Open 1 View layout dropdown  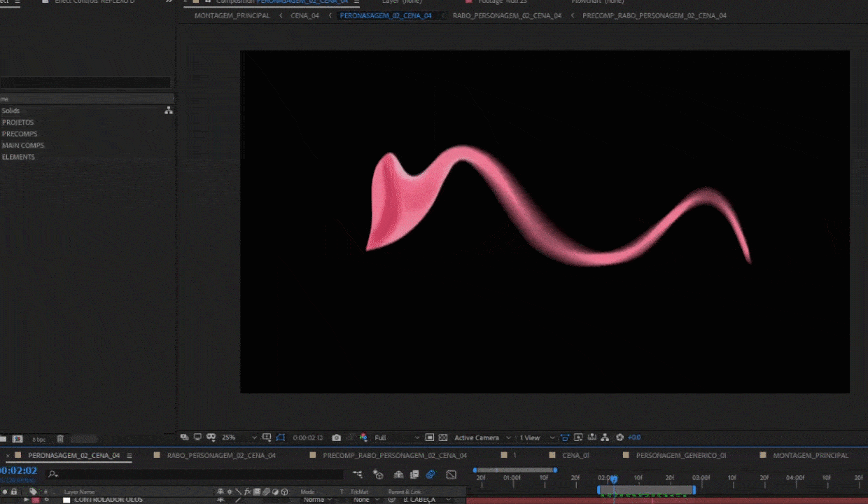point(537,437)
